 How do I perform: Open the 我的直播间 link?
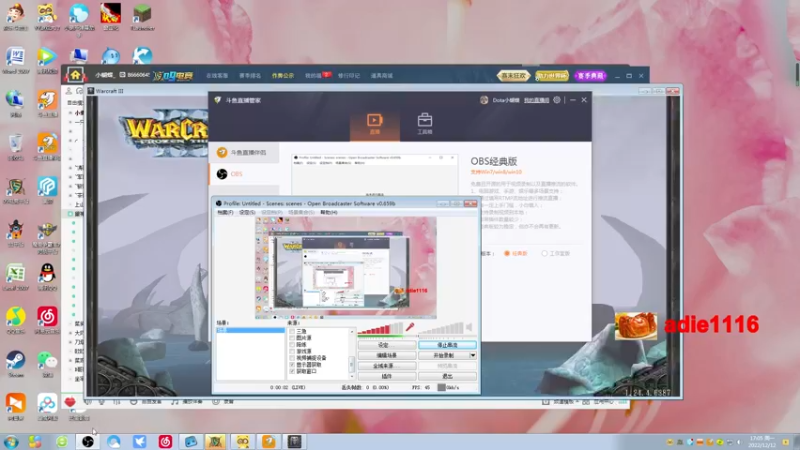(536, 100)
